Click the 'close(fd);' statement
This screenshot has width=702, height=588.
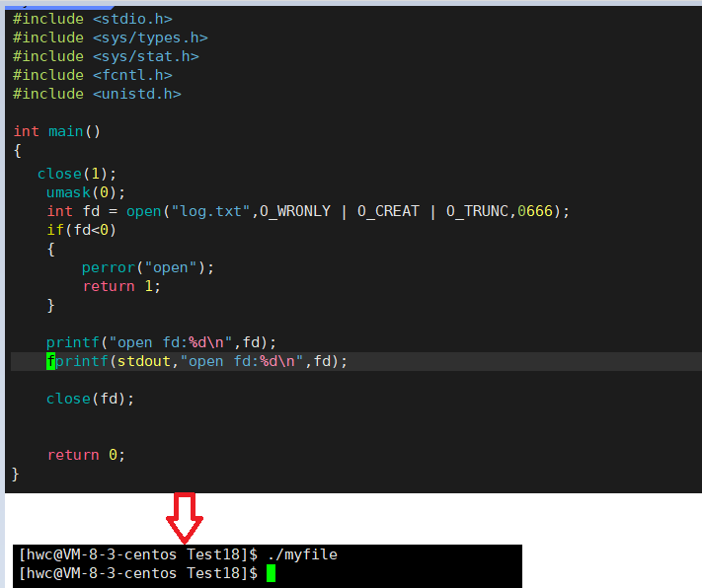click(x=90, y=399)
